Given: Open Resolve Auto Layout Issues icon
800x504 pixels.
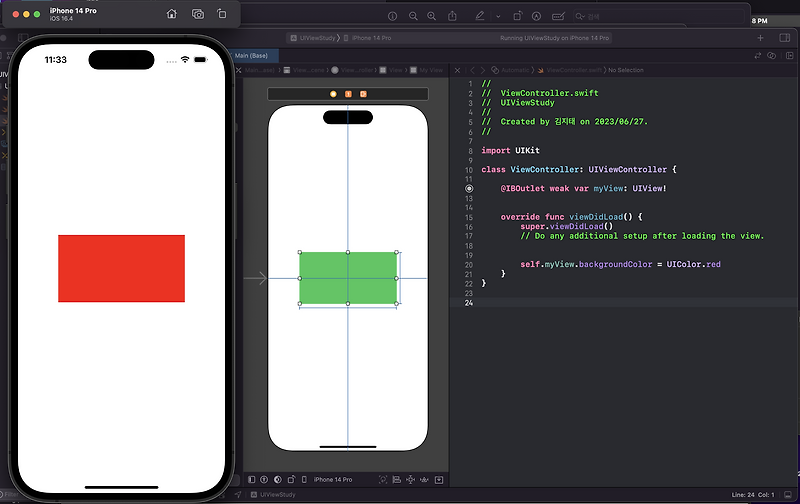Looking at the screenshot, I should click(x=424, y=480).
